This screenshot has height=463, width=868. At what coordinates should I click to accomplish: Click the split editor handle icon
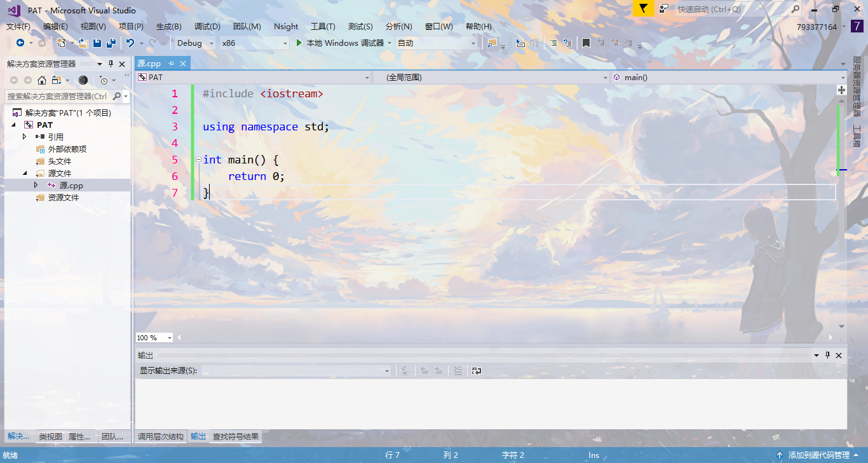click(841, 90)
